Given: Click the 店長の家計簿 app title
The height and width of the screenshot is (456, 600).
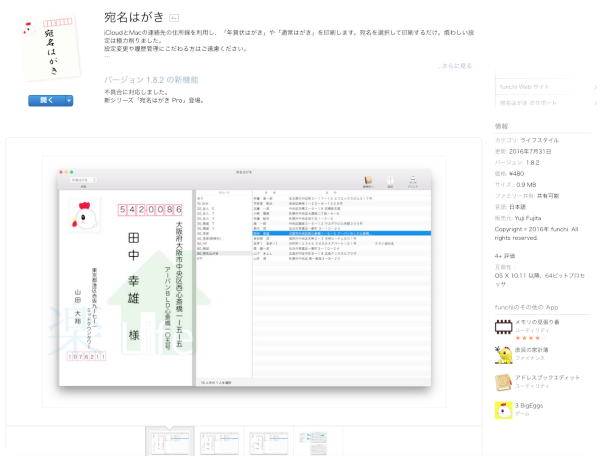Looking at the screenshot, I should [x=532, y=350].
